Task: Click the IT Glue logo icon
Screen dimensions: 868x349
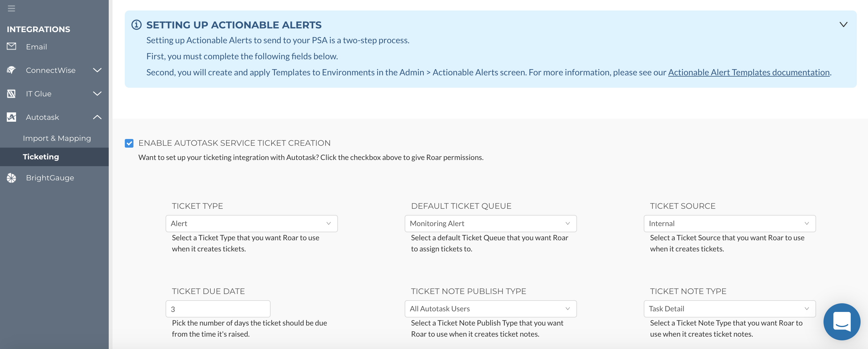Action: click(x=11, y=94)
